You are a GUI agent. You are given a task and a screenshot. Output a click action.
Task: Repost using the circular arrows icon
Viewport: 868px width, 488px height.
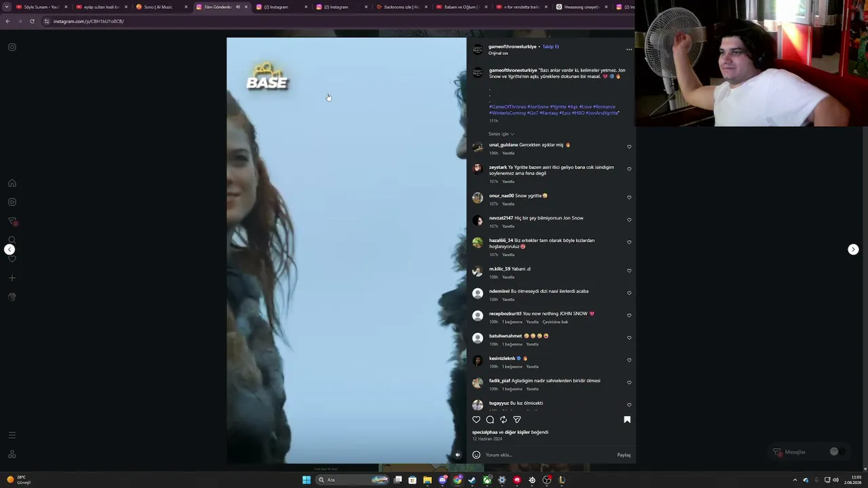(x=503, y=420)
